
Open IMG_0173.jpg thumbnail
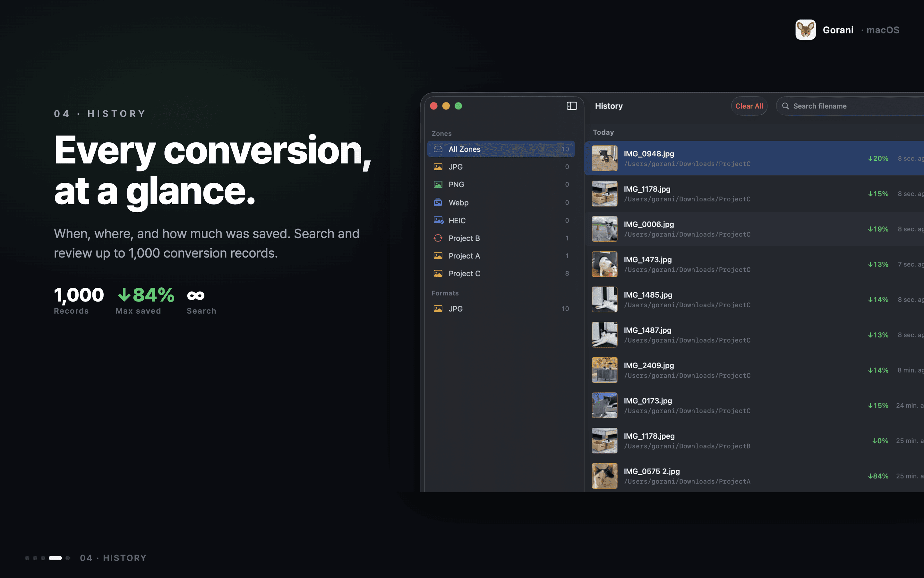tap(604, 405)
